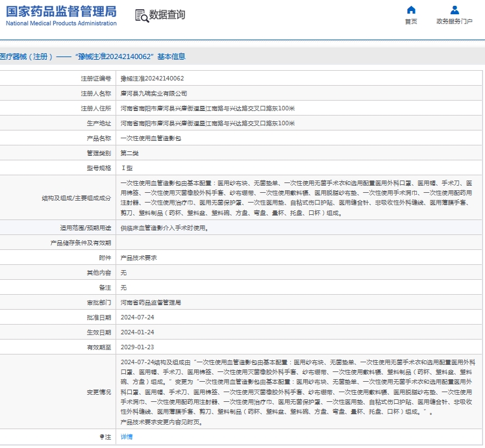Select the Ⅰ型 model value
The image size is (485, 448).
point(127,168)
